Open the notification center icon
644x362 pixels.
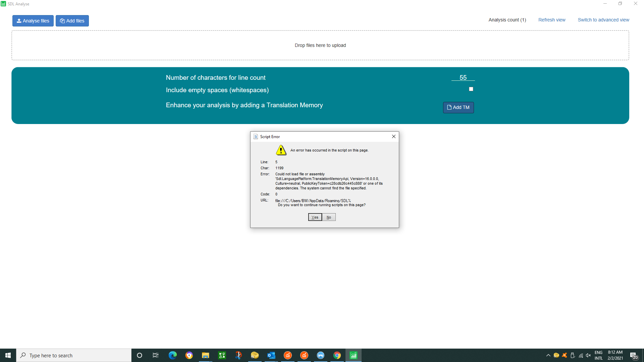[x=633, y=355]
